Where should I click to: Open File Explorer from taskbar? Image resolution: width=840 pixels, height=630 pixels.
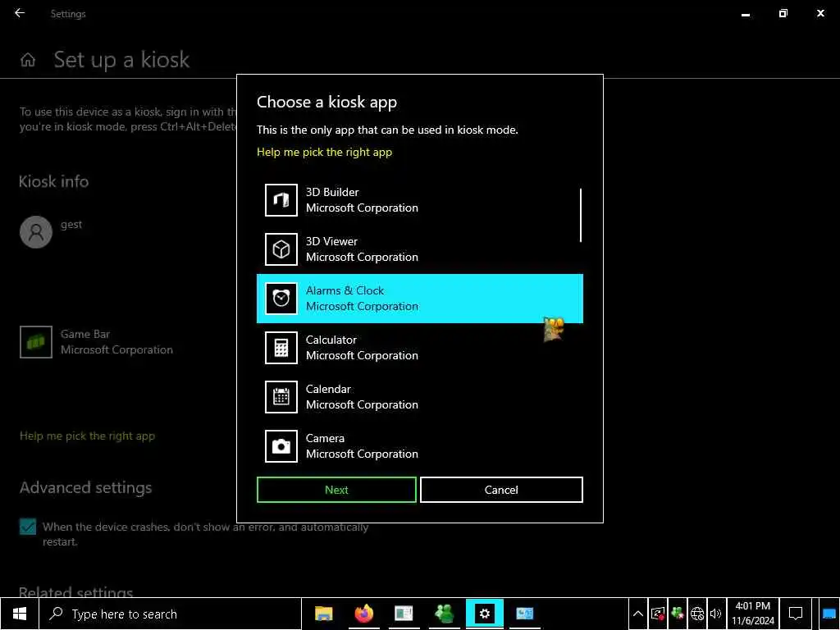coord(323,614)
